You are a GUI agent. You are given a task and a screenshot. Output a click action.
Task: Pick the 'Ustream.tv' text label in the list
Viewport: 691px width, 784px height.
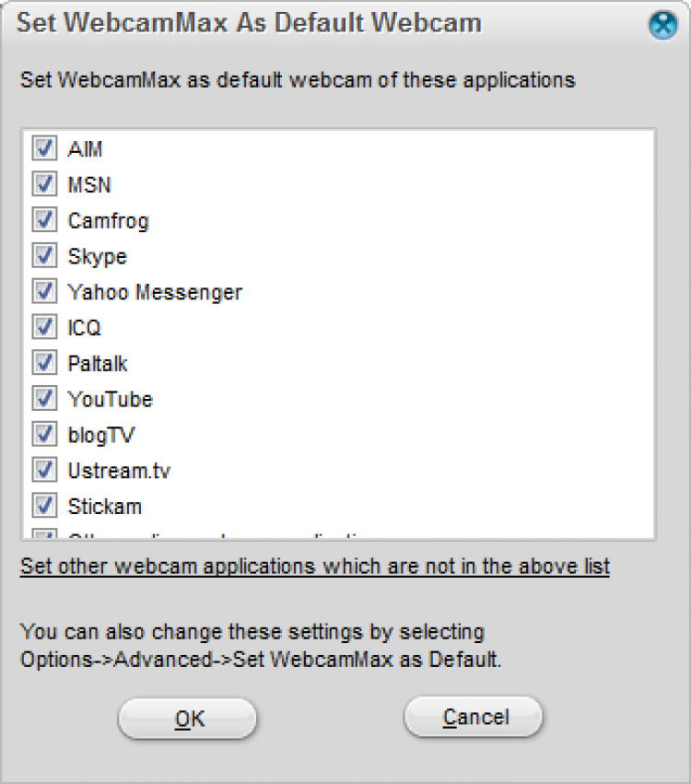119,471
